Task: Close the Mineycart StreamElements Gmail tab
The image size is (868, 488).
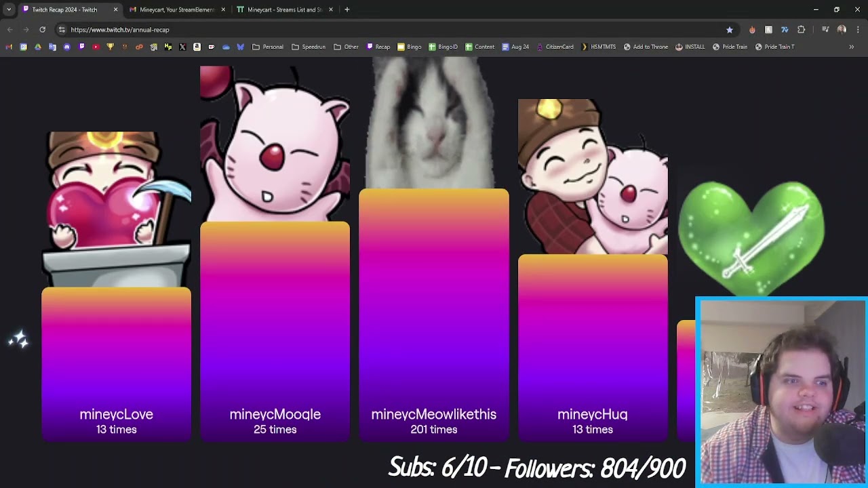Action: tap(223, 9)
